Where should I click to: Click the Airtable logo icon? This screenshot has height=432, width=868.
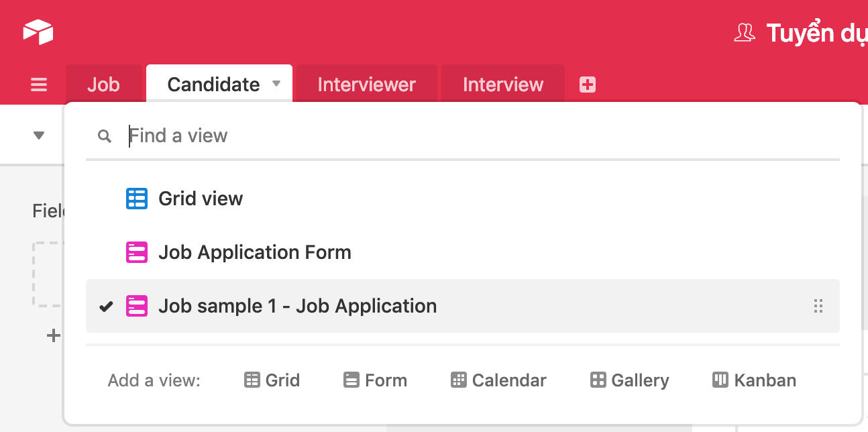pyautogui.click(x=38, y=32)
